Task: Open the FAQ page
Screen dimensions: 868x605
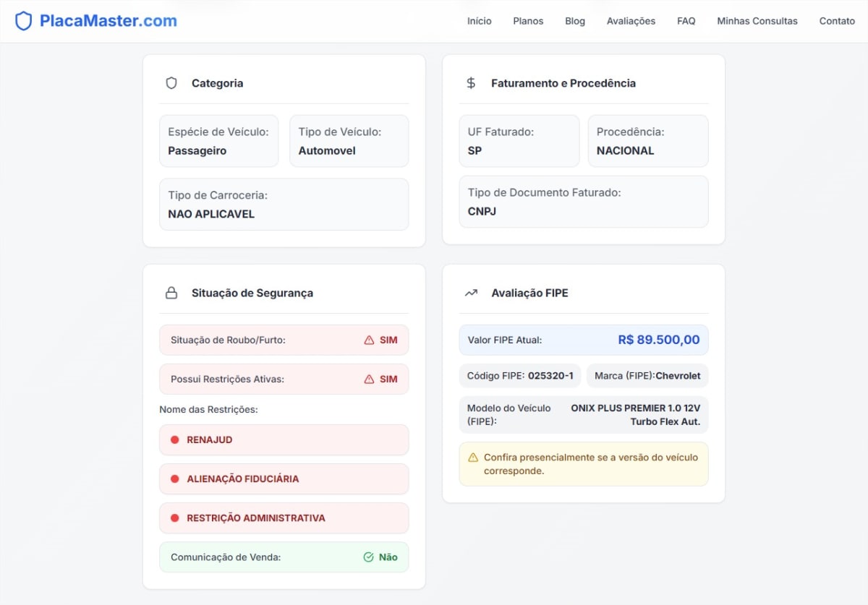Action: 686,21
